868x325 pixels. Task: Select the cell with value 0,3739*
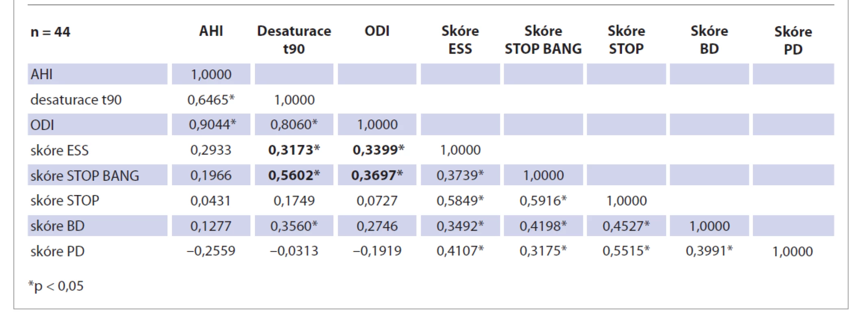460,175
